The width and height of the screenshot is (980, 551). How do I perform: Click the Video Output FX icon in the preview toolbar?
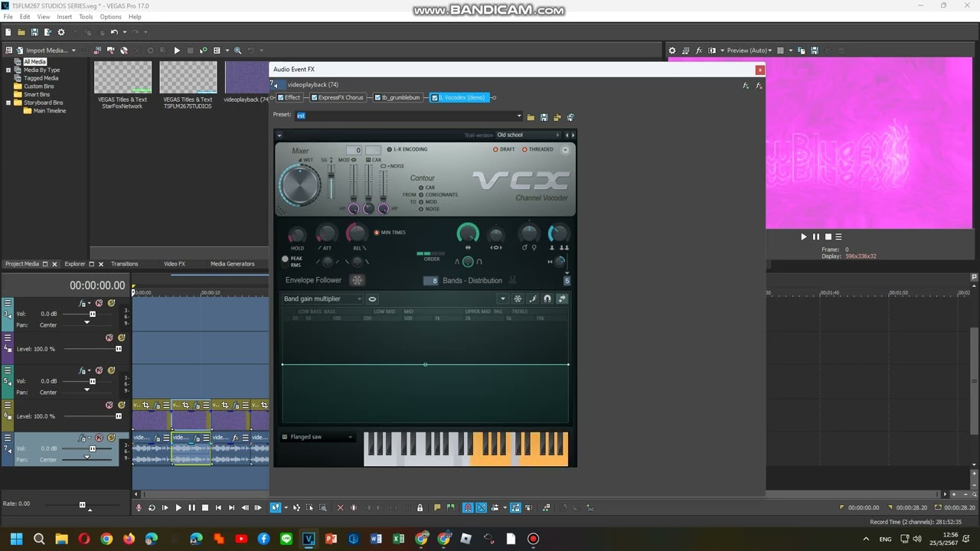pos(699,51)
